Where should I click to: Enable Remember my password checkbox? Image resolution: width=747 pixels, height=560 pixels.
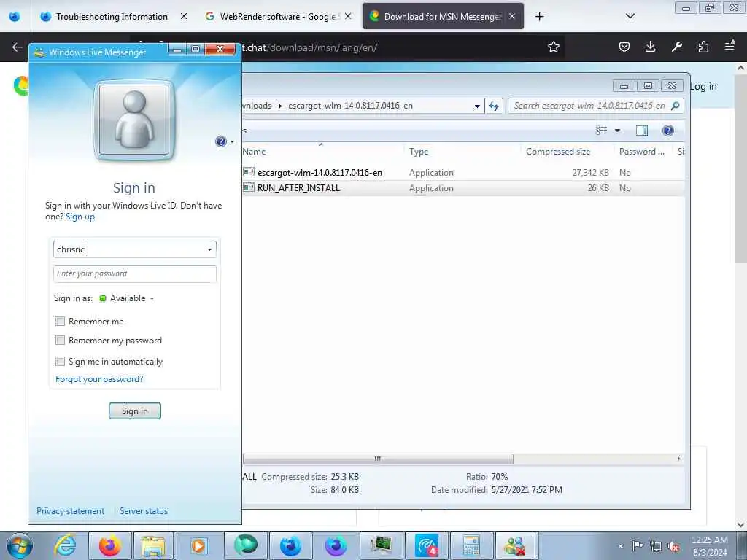pos(60,341)
